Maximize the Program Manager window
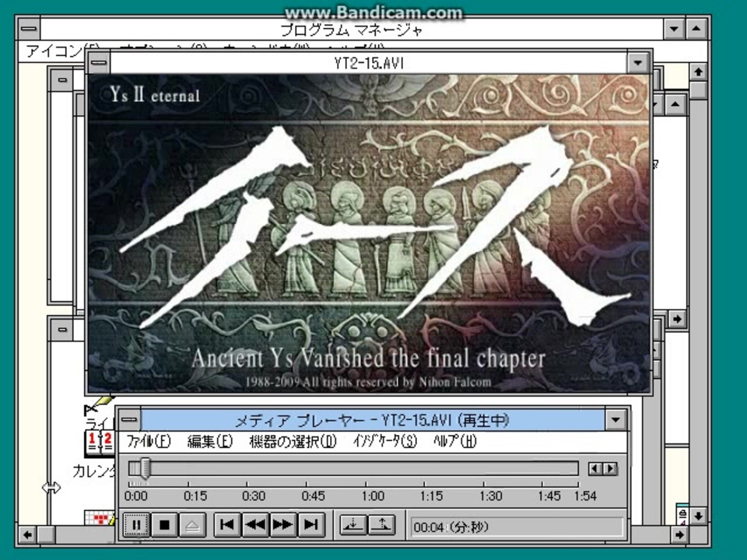The image size is (747, 560). tap(696, 29)
